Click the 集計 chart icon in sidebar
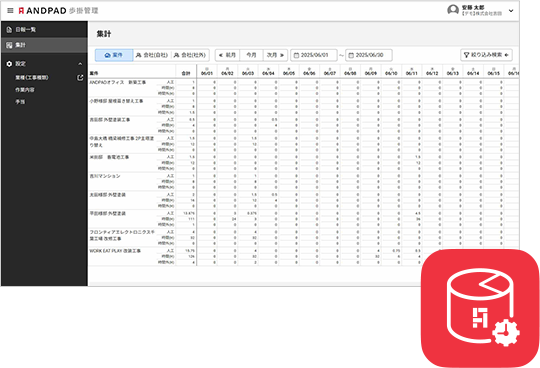 [9, 45]
